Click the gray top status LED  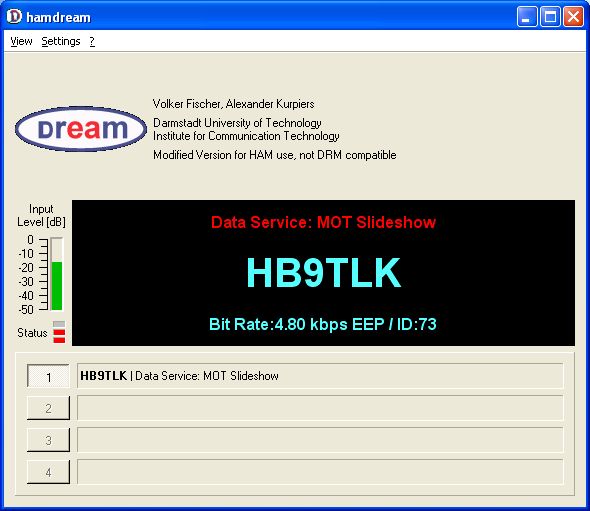[x=59, y=324]
